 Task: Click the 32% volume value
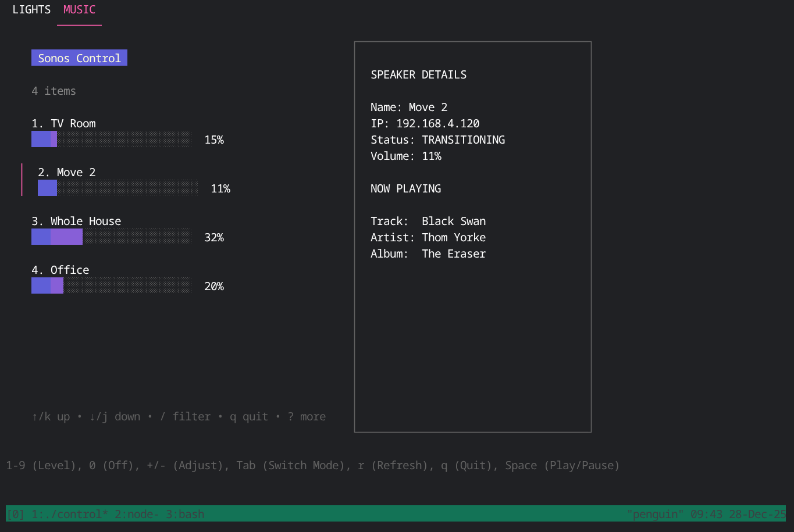click(x=214, y=237)
